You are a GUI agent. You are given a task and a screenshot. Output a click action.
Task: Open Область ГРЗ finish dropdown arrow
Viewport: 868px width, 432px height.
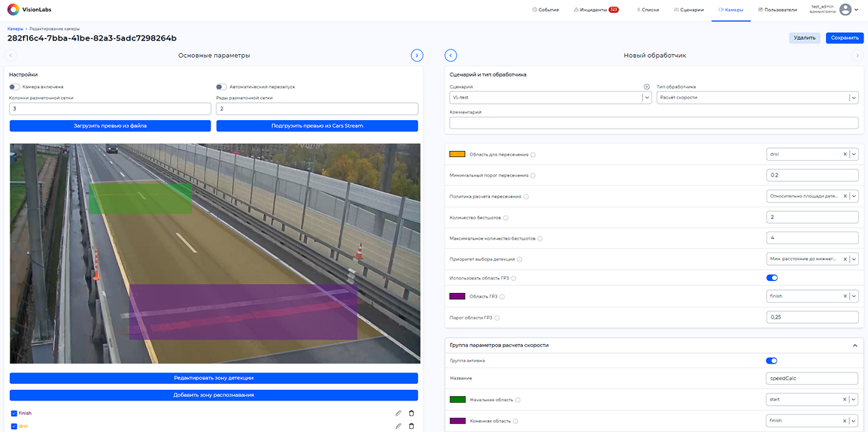point(854,297)
